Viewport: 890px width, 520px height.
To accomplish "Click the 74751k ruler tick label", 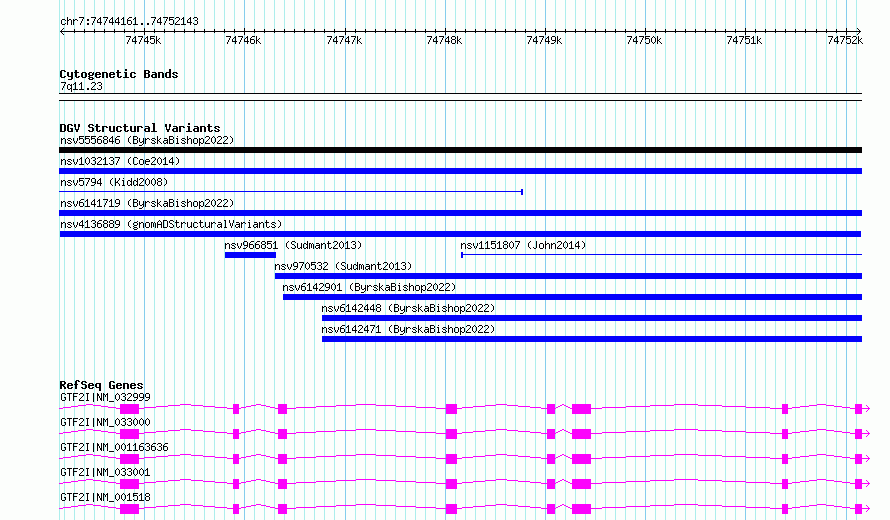I will coord(744,40).
